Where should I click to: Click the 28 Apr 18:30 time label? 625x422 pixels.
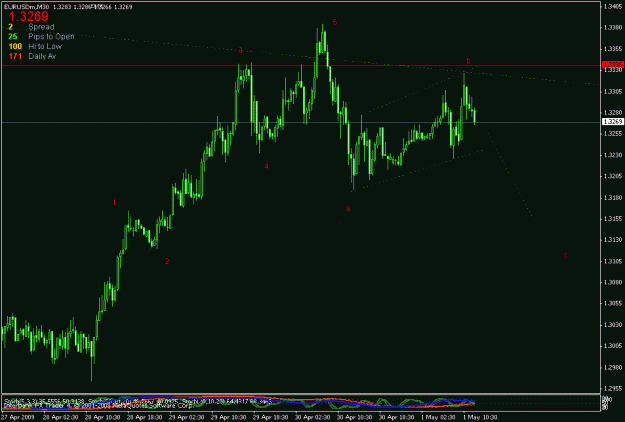pos(144,417)
